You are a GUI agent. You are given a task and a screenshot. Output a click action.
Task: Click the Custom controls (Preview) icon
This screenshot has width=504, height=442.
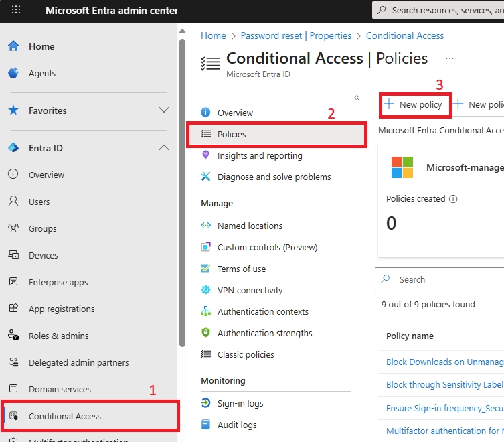click(x=205, y=246)
